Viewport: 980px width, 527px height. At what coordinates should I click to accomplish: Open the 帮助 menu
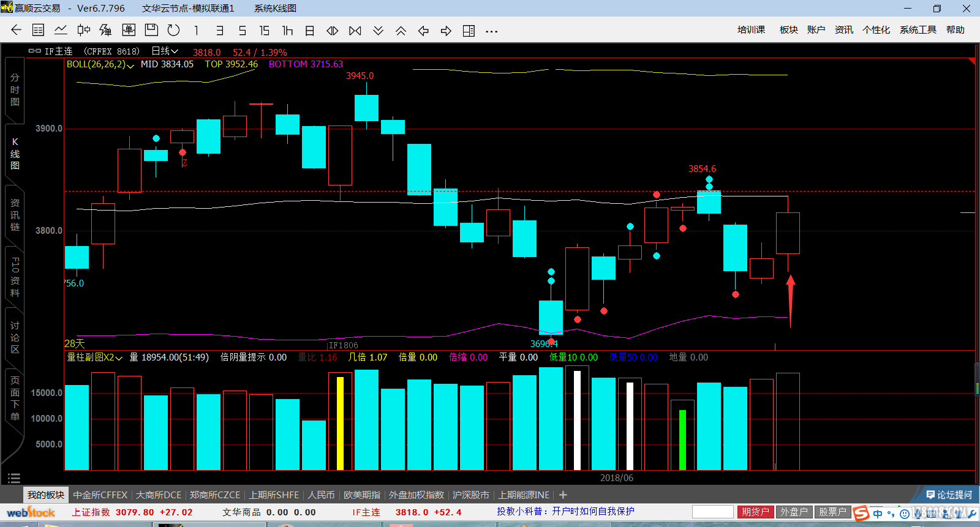click(955, 30)
